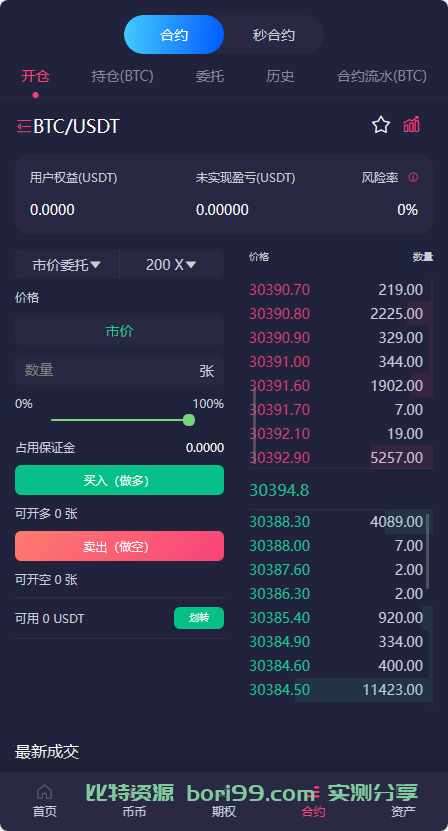Viewport: 448px width, 831px height.
Task: Click the 可开空 0 张 text
Action: (46, 580)
